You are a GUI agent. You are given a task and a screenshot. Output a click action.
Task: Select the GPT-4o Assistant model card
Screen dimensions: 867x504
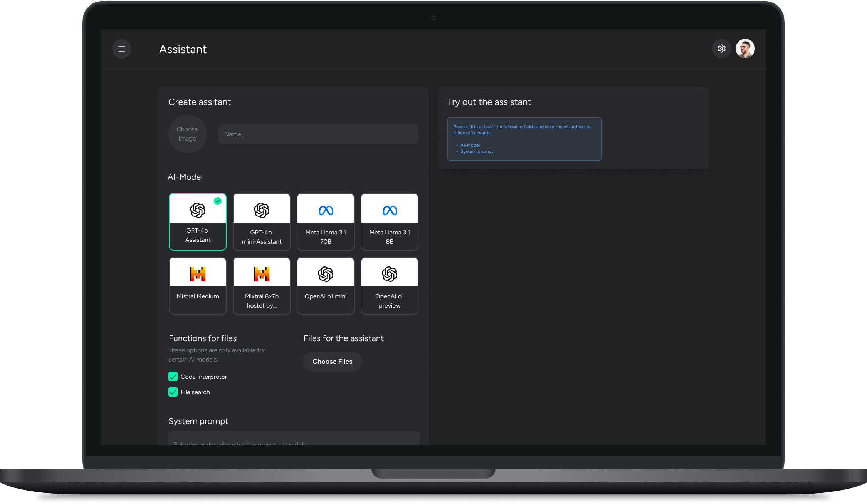[x=198, y=222]
